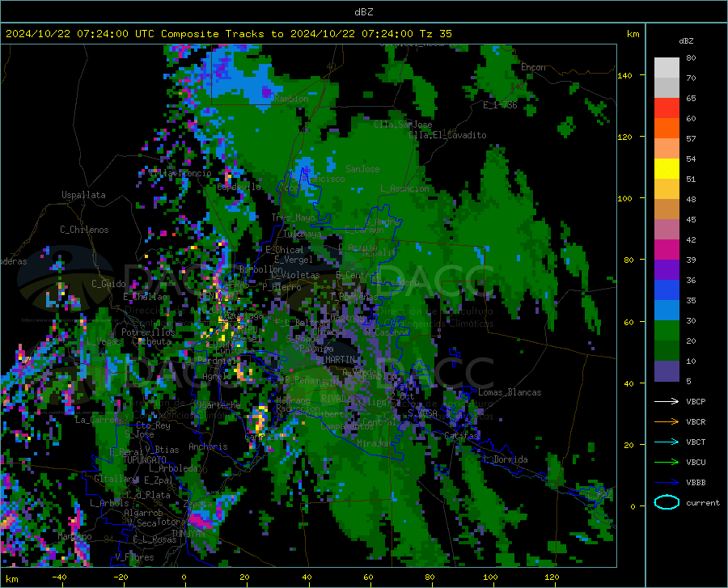Select the yellow 51 dBZ color swatch
This screenshot has width=728, height=588.
(667, 169)
